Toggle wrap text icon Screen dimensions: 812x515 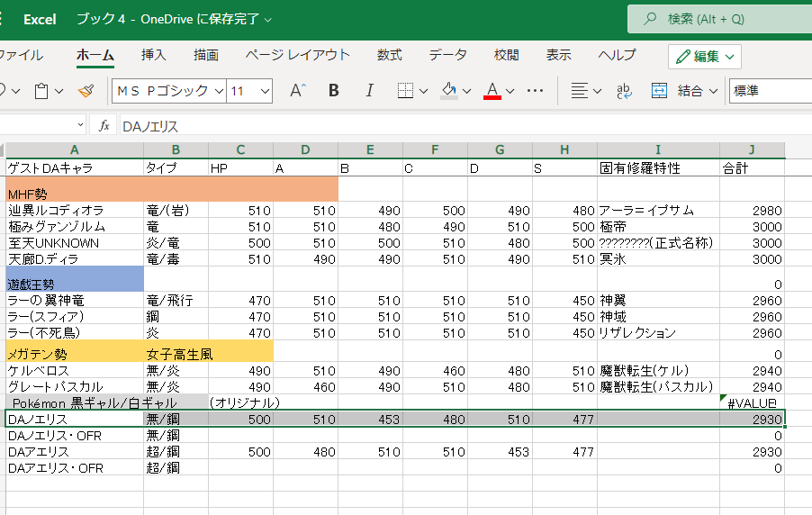coord(624,91)
